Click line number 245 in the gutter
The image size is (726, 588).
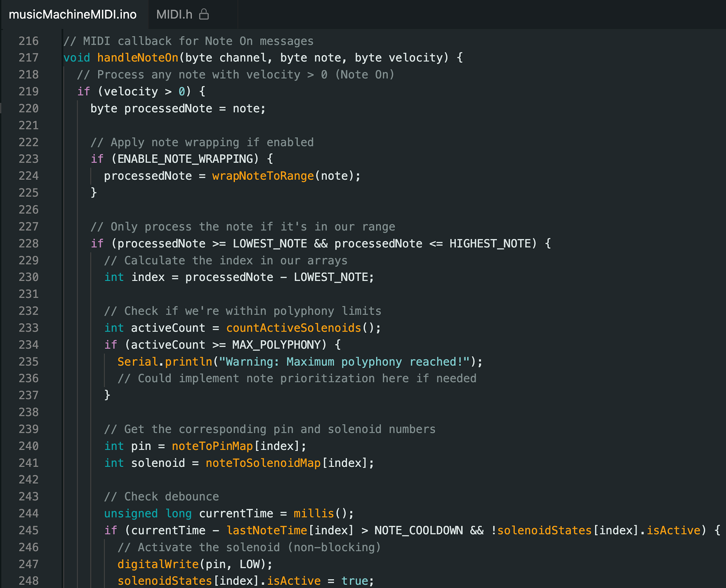coord(29,531)
